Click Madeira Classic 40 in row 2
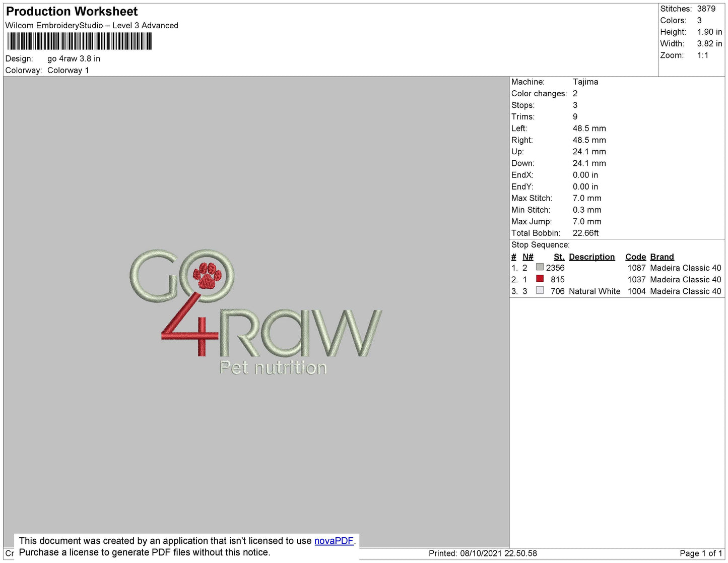This screenshot has height=563, width=728. click(x=686, y=280)
